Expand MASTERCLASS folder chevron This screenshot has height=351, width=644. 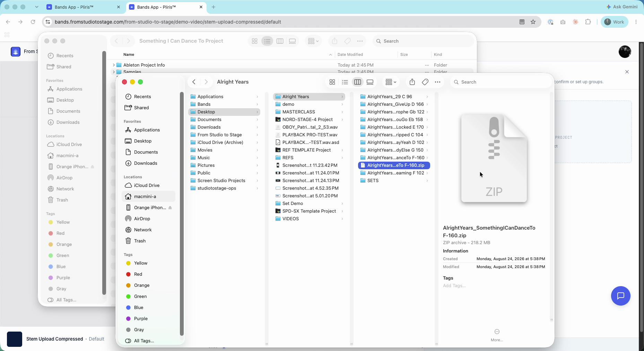tap(342, 112)
